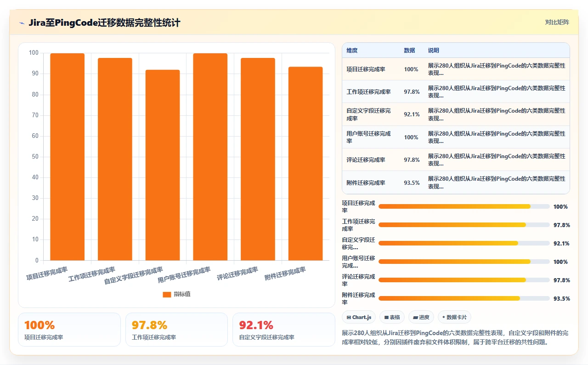
Task: Click the dashboard title Jira至PingCode迁移数据完整性统计
Action: click(105, 23)
